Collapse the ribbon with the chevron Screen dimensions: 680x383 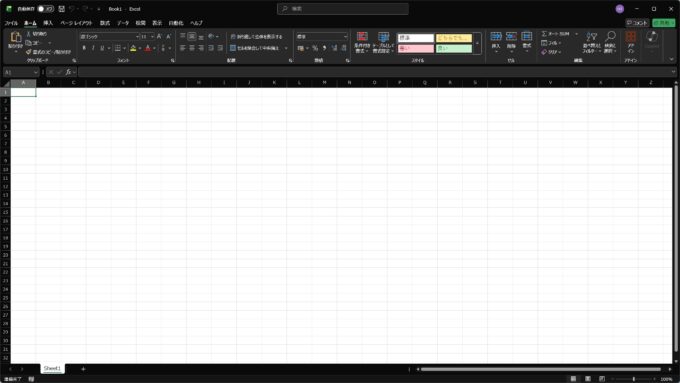[671, 59]
